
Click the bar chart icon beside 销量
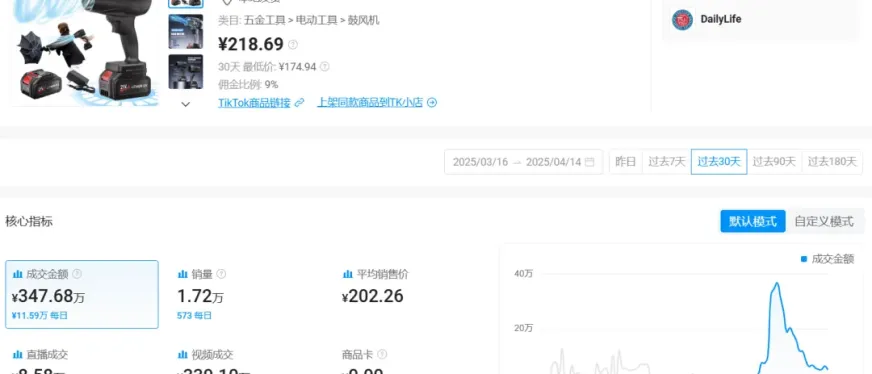tap(182, 274)
